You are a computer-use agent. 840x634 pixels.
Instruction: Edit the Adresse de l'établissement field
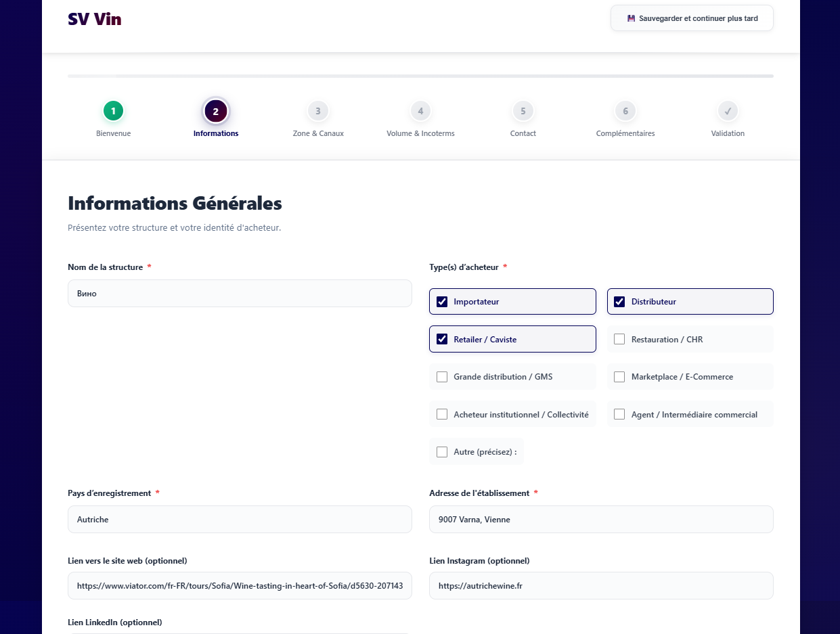[x=601, y=520]
